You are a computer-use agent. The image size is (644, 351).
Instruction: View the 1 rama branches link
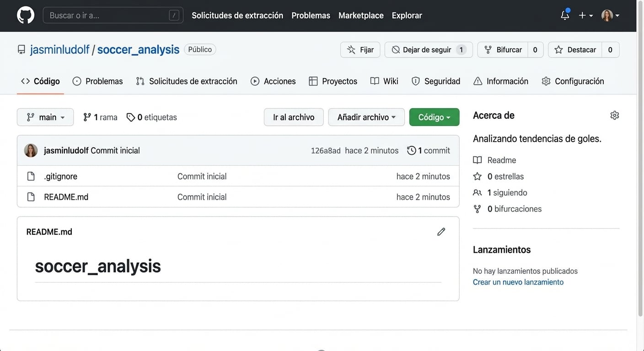100,117
